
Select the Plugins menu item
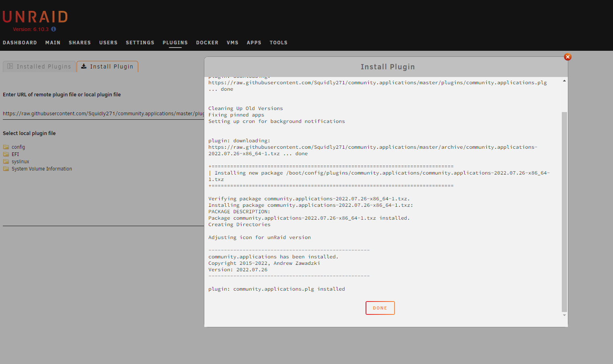click(x=175, y=43)
